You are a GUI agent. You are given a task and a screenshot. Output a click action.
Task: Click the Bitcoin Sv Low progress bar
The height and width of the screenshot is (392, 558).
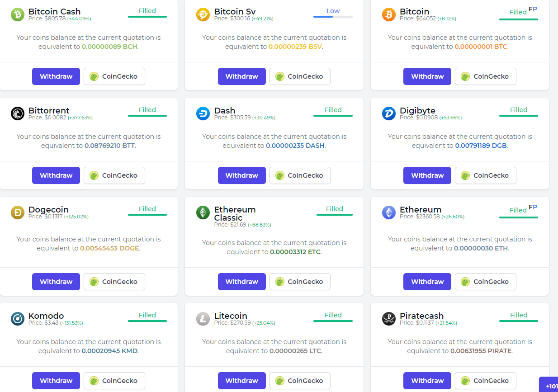click(x=333, y=17)
